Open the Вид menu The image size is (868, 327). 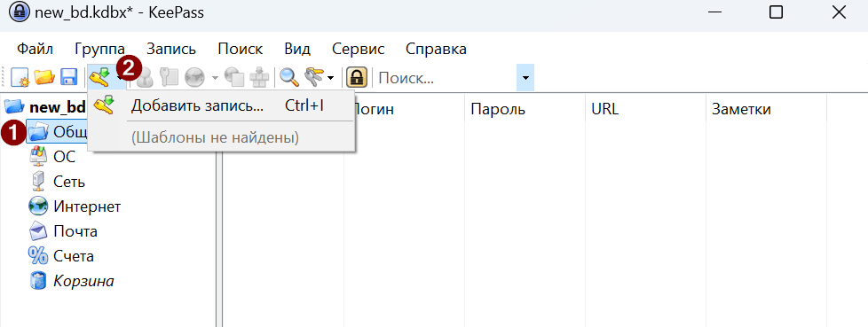(297, 49)
